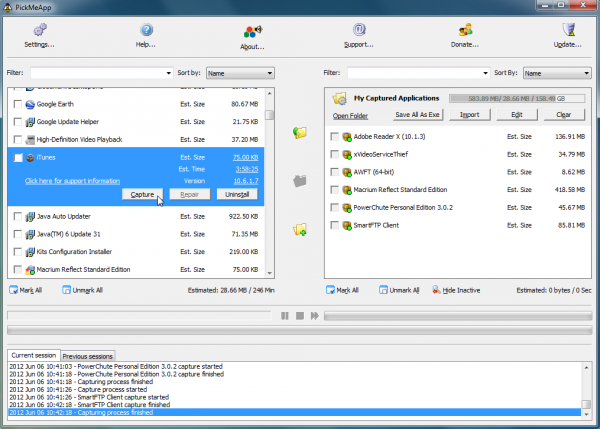Click the iTunes app icon
This screenshot has width=600, height=429.
coord(30,158)
